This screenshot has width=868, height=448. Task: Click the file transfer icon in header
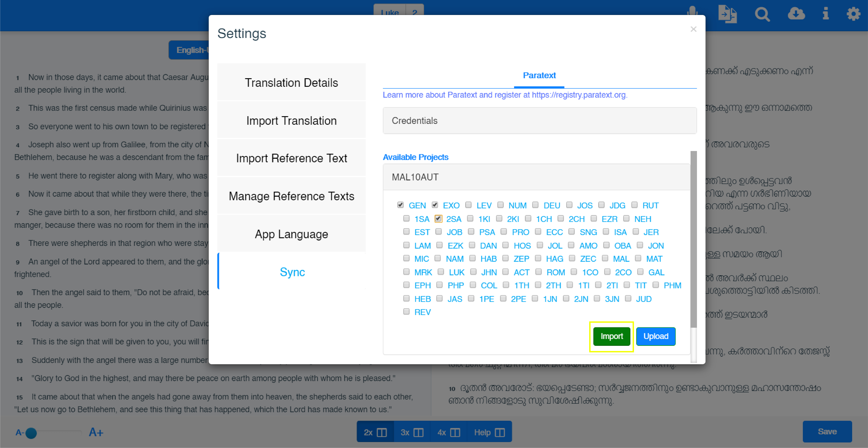click(x=727, y=14)
